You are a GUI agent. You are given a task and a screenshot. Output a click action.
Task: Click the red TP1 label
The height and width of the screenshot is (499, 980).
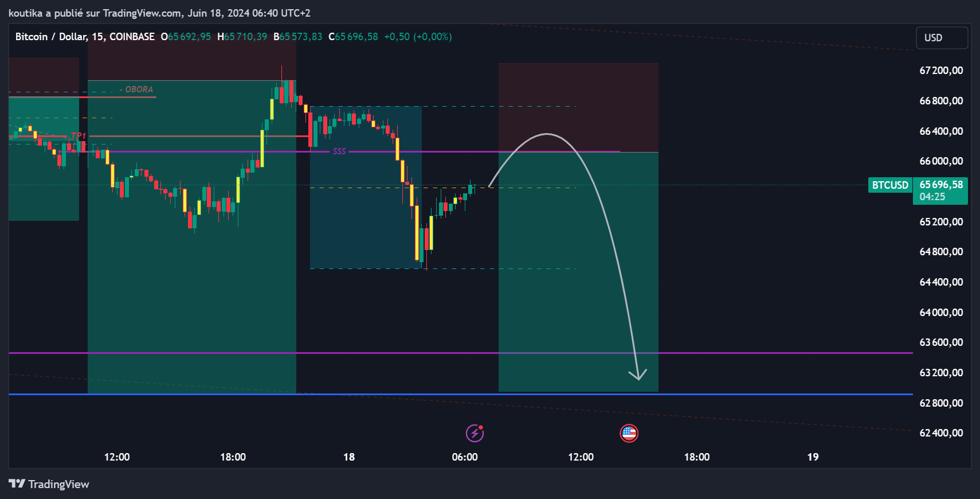(x=79, y=136)
